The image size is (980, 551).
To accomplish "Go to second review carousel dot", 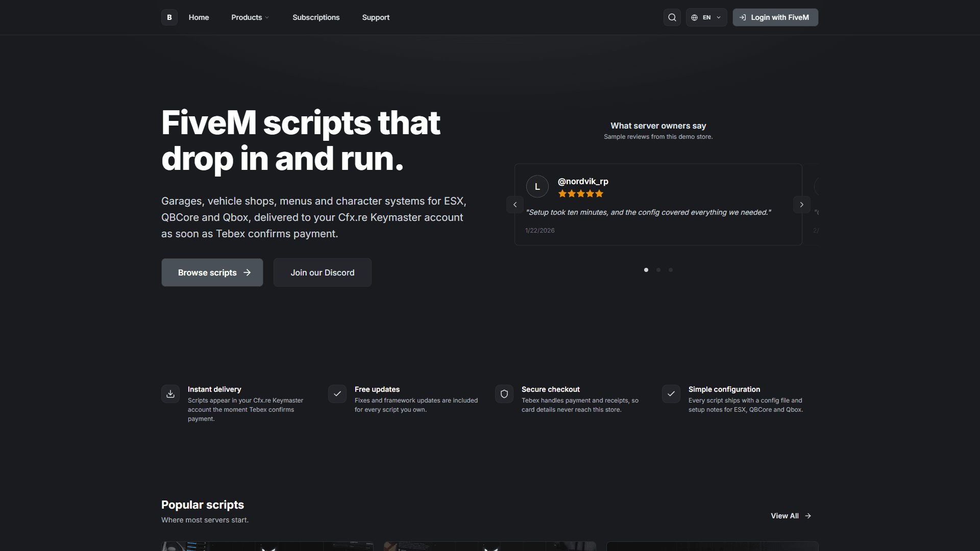I will 658,270.
